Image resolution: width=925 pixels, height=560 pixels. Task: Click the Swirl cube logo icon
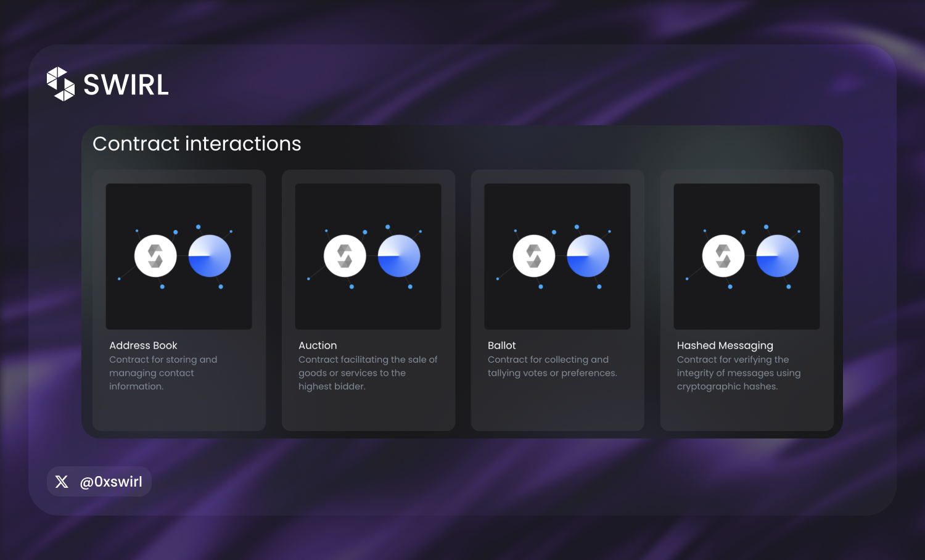(60, 84)
